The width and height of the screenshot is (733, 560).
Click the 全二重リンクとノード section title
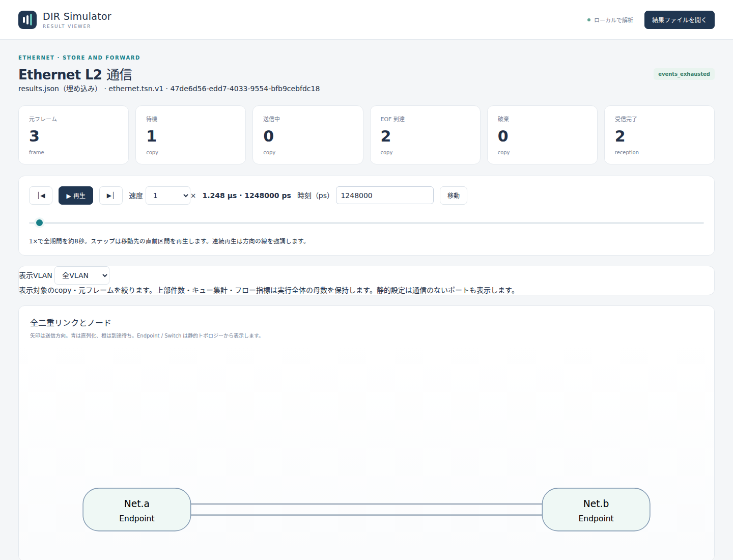click(x=71, y=323)
